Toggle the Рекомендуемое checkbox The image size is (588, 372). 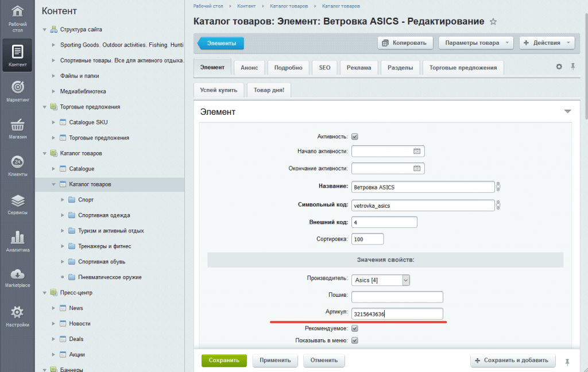tap(355, 328)
